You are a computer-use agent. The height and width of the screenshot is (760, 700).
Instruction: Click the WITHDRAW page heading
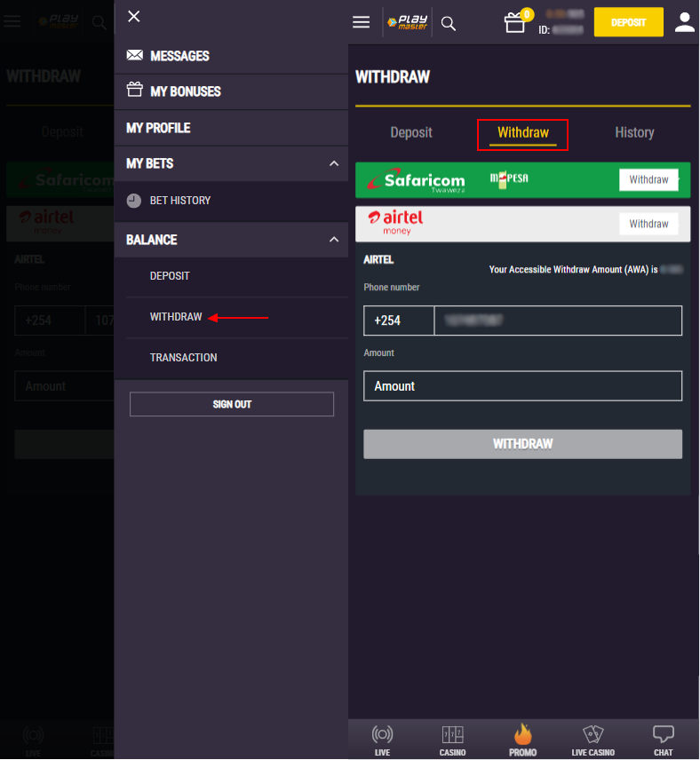(393, 77)
